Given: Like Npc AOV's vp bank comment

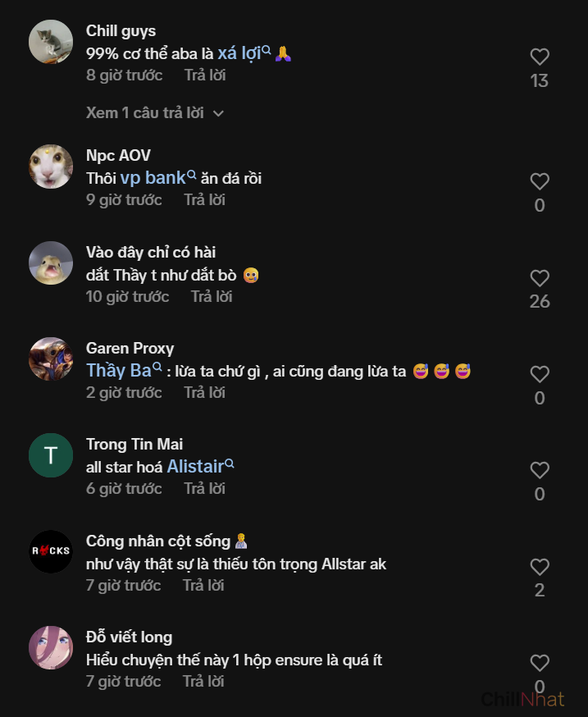Looking at the screenshot, I should click(x=539, y=182).
